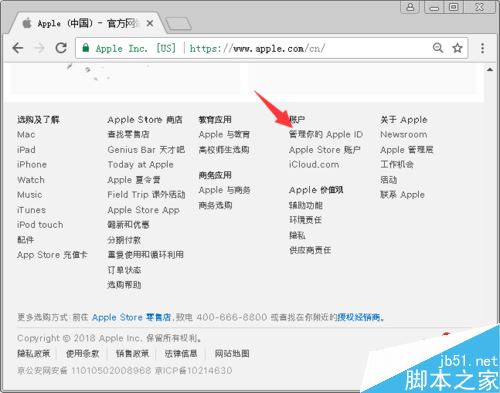Open the iPad footer link
500x393 pixels.
pos(26,150)
